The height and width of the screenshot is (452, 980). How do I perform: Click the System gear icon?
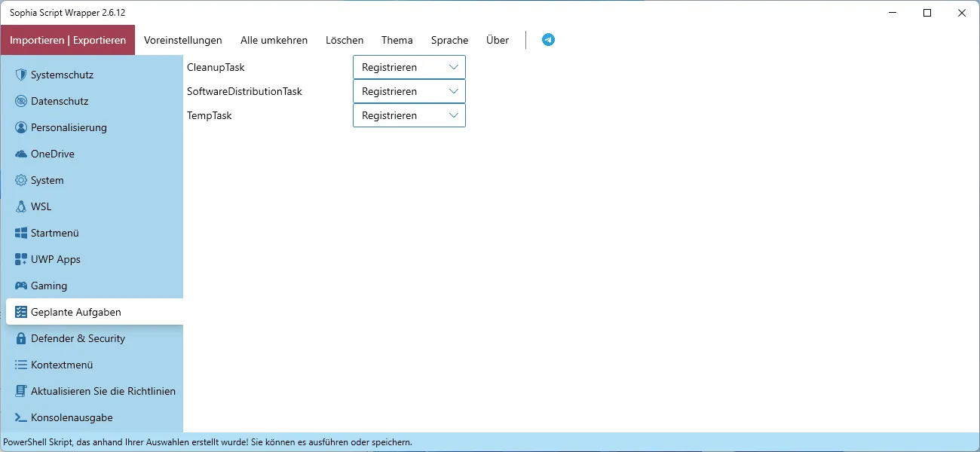(x=21, y=180)
